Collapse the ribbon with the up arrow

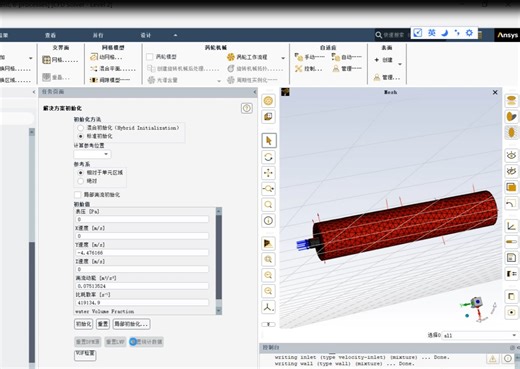click(175, 35)
